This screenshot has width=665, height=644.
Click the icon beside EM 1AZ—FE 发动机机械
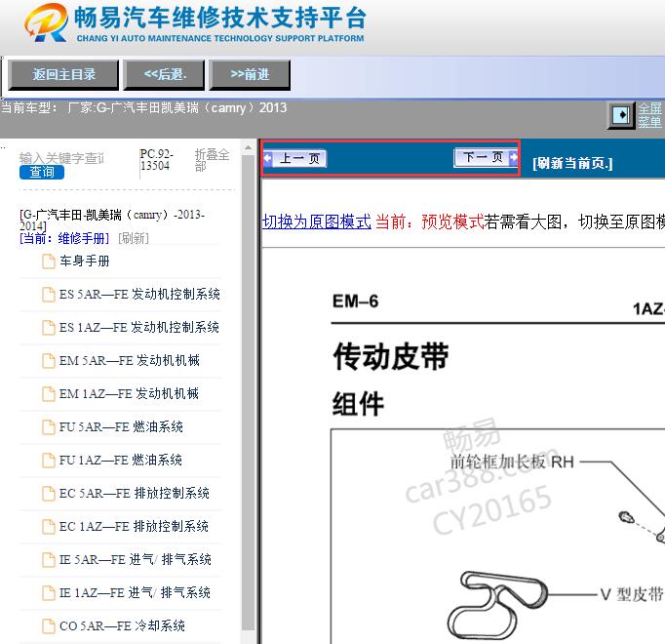pos(49,393)
